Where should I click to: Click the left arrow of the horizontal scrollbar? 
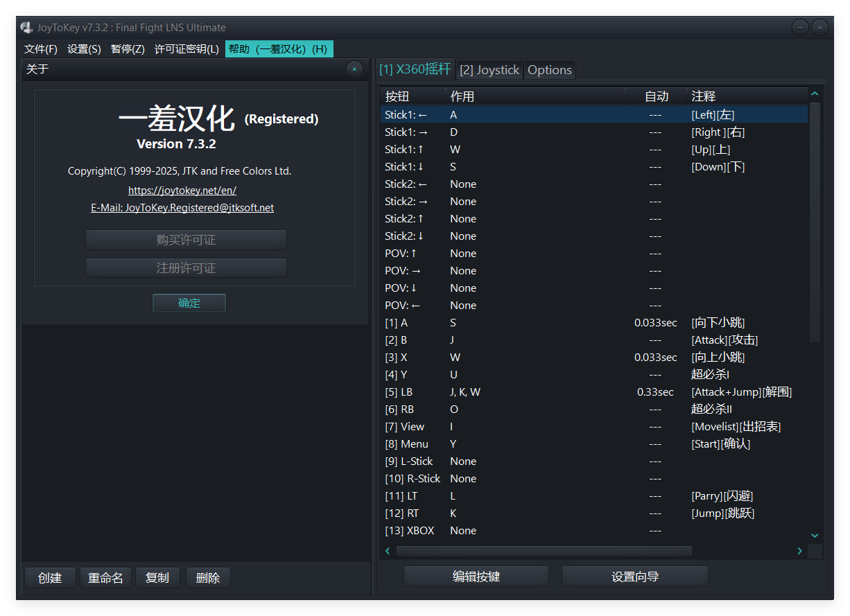[387, 551]
